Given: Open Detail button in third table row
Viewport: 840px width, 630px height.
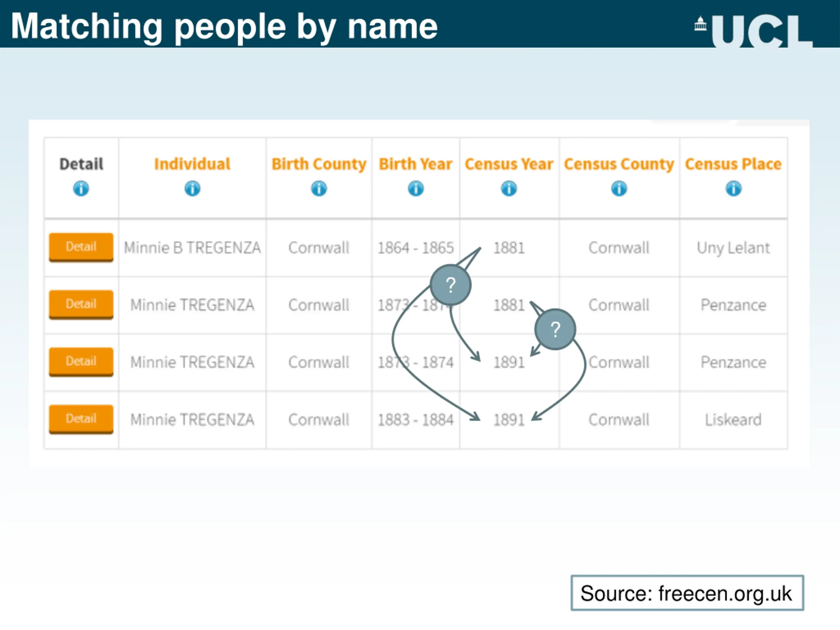Looking at the screenshot, I should [81, 362].
